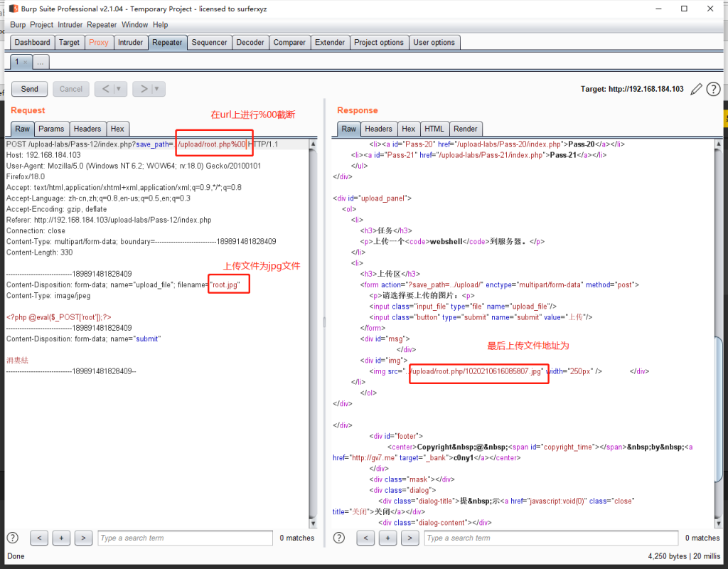Image resolution: width=728 pixels, height=569 pixels.
Task: Open the Project menu
Action: 42,25
